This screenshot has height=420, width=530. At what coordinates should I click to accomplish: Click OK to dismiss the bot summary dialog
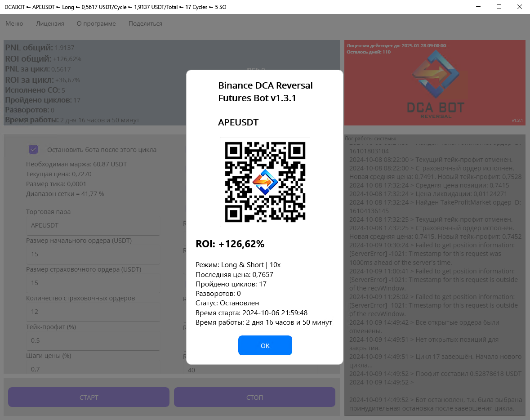pos(265,345)
